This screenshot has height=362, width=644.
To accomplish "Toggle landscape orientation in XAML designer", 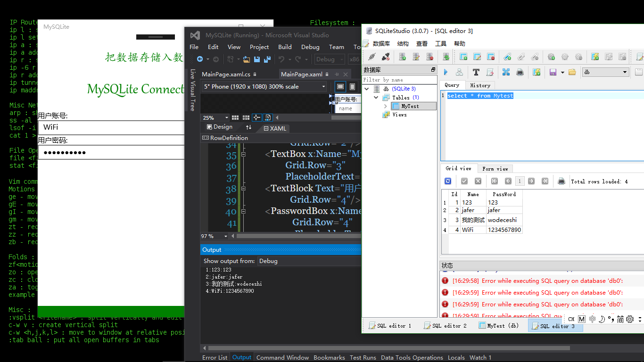I will 340,87.
